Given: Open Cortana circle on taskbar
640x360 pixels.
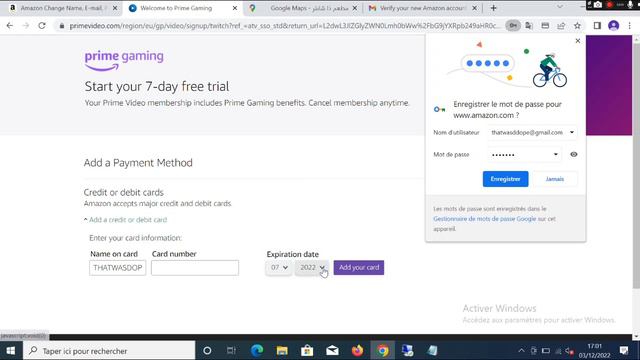Looking at the screenshot, I should (x=207, y=351).
